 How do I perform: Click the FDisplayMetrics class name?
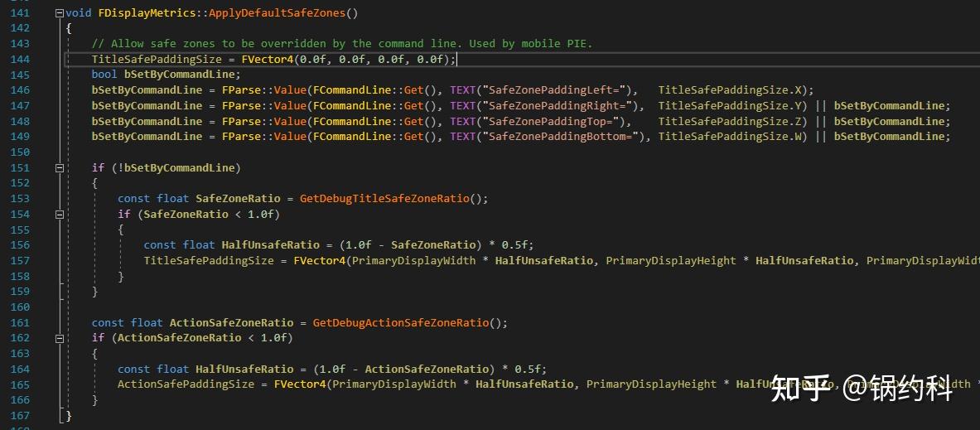click(x=147, y=12)
